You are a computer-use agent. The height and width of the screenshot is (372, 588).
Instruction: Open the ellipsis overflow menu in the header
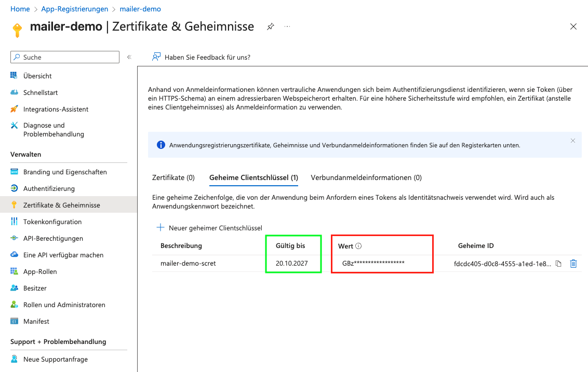point(287,26)
